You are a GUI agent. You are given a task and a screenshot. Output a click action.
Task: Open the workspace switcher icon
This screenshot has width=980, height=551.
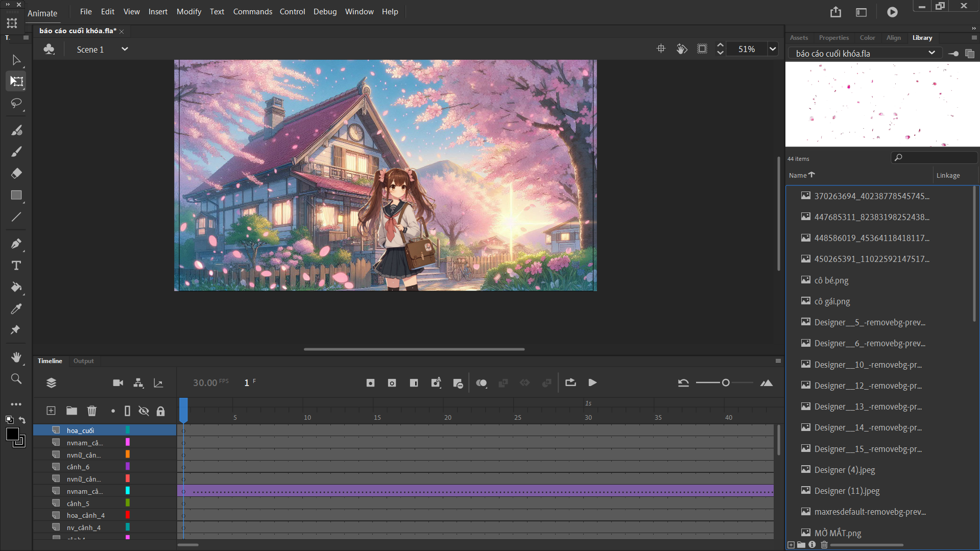point(862,12)
